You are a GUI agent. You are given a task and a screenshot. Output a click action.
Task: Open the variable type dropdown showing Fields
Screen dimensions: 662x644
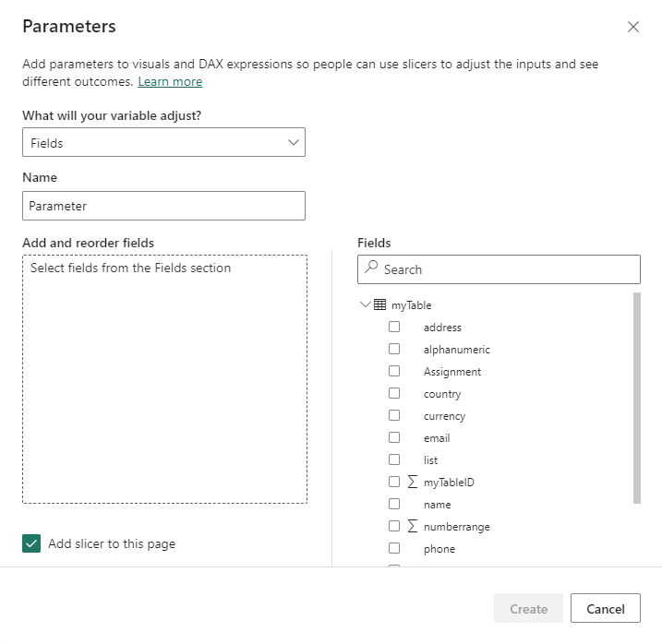(x=163, y=143)
